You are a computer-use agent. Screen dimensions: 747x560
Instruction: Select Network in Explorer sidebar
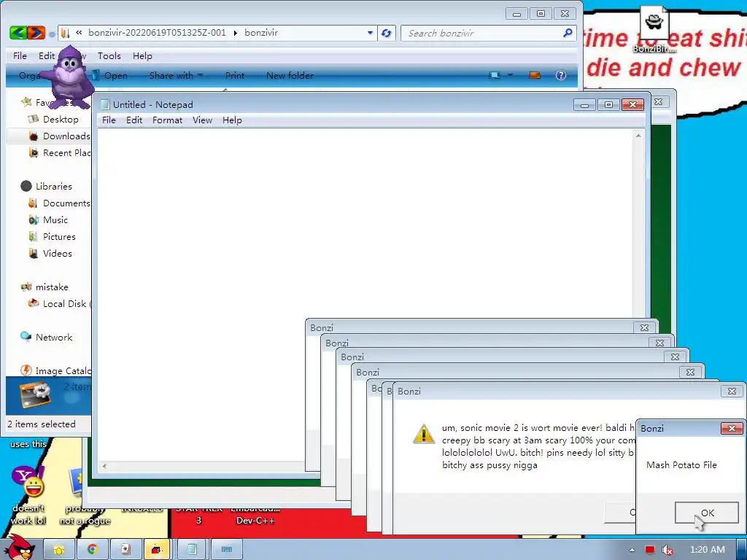pyautogui.click(x=54, y=337)
